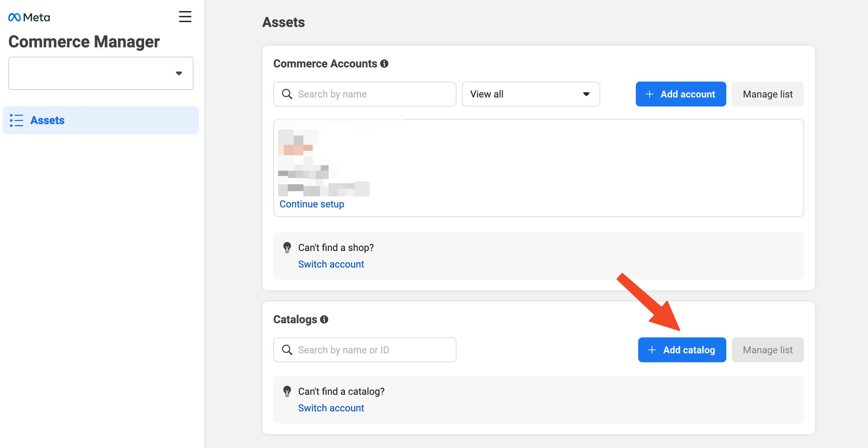The image size is (868, 448).
Task: Open the hamburger menu
Action: click(185, 17)
